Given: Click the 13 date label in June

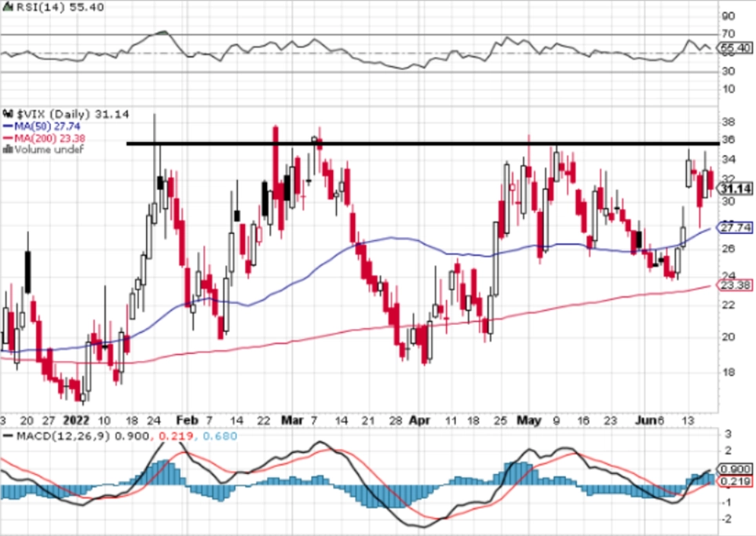Looking at the screenshot, I should coord(688,421).
